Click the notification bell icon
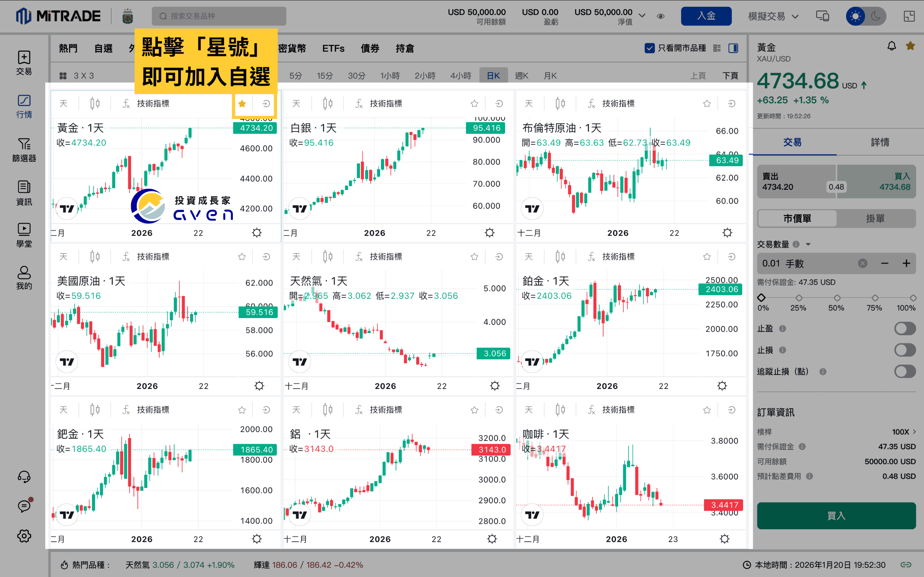The image size is (924, 577). pos(892,46)
